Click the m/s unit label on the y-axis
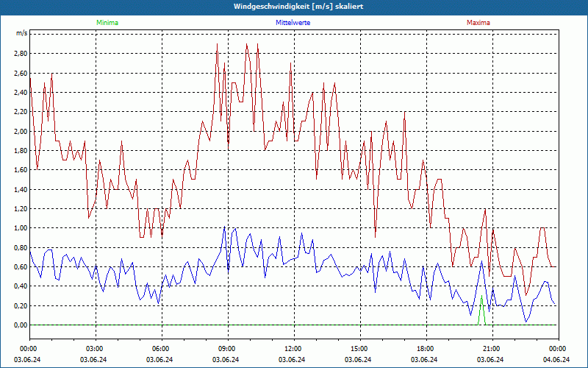588x368 pixels. 21,34
